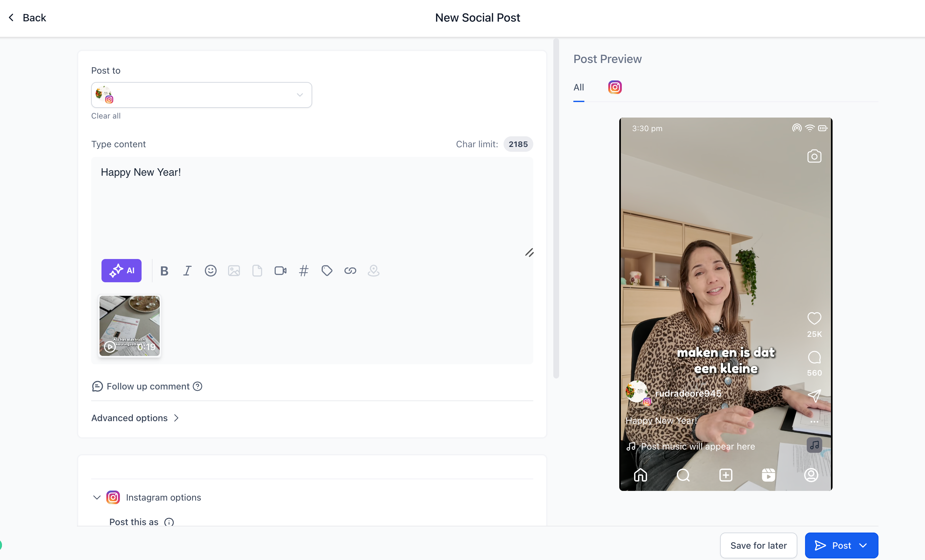Click the heart like icon in preview
Viewport: 925px width, 560px height.
pyautogui.click(x=814, y=318)
